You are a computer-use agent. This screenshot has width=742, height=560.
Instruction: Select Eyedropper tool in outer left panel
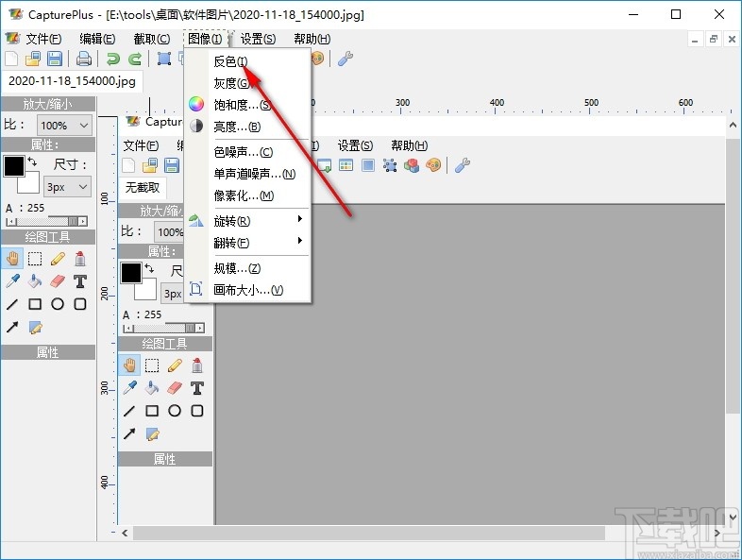tap(12, 281)
